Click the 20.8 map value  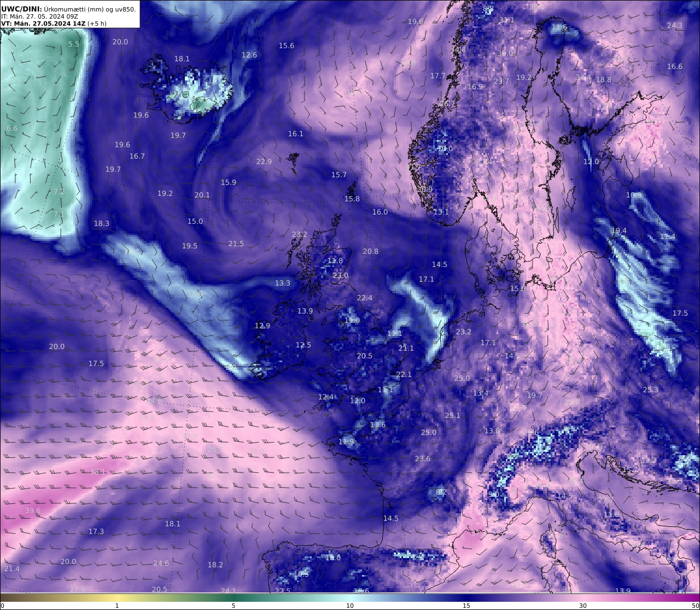pyautogui.click(x=371, y=251)
